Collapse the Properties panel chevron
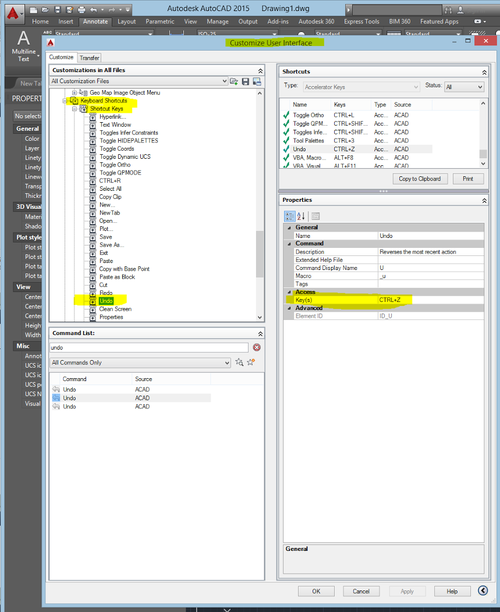Screen dimensions: 500x612 click(x=484, y=201)
